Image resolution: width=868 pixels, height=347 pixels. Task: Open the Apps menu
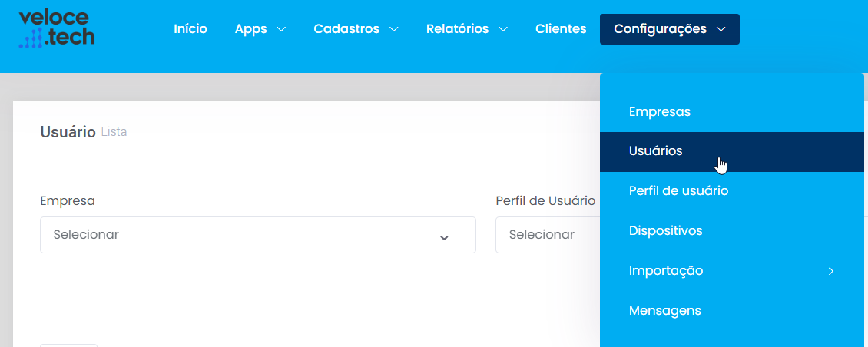tap(260, 29)
